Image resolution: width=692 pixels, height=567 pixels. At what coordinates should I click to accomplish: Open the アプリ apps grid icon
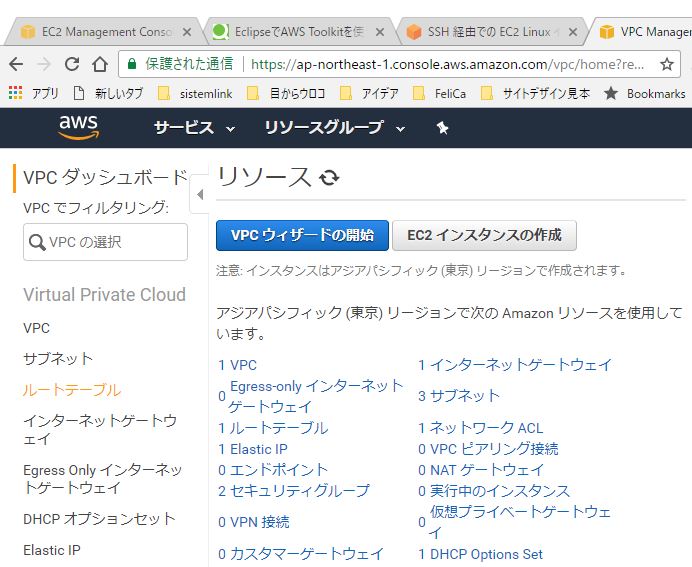[15, 93]
